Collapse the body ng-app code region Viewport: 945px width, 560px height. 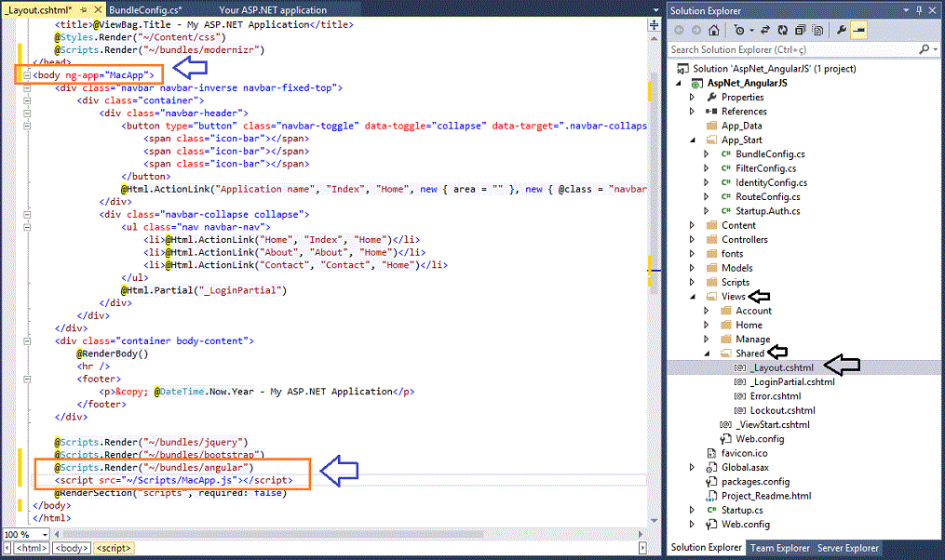(x=26, y=75)
